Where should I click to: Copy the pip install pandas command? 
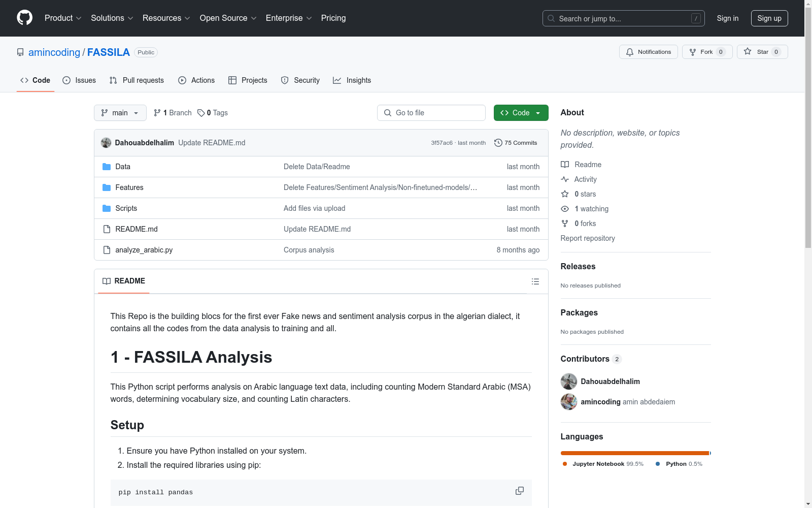pos(520,491)
